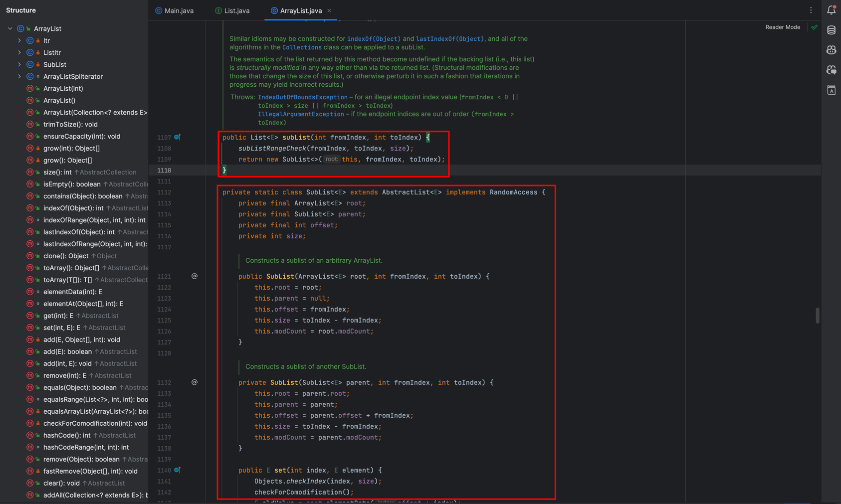Image resolution: width=841 pixels, height=504 pixels.
Task: Follow the IndexOutOfBoundsException doc link
Action: pyautogui.click(x=302, y=97)
